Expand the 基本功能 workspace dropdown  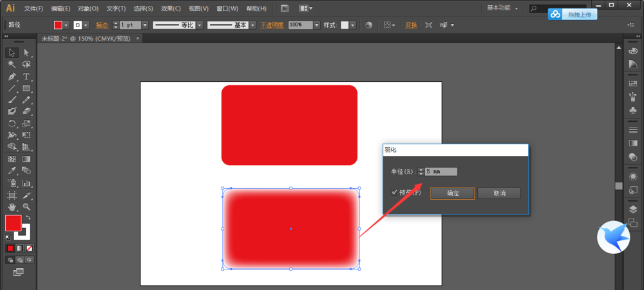click(516, 8)
